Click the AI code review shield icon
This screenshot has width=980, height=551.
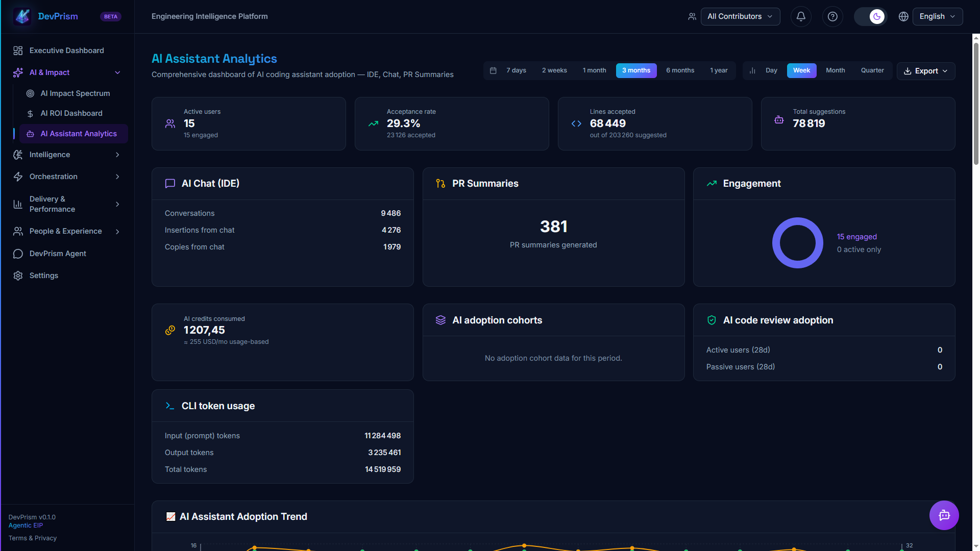tap(712, 320)
